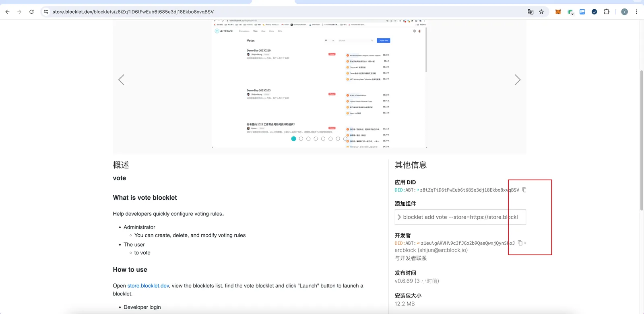The height and width of the screenshot is (314, 644).
Task: Click arcblock (shijun@arcblock.io) developer text
Action: (x=431, y=250)
